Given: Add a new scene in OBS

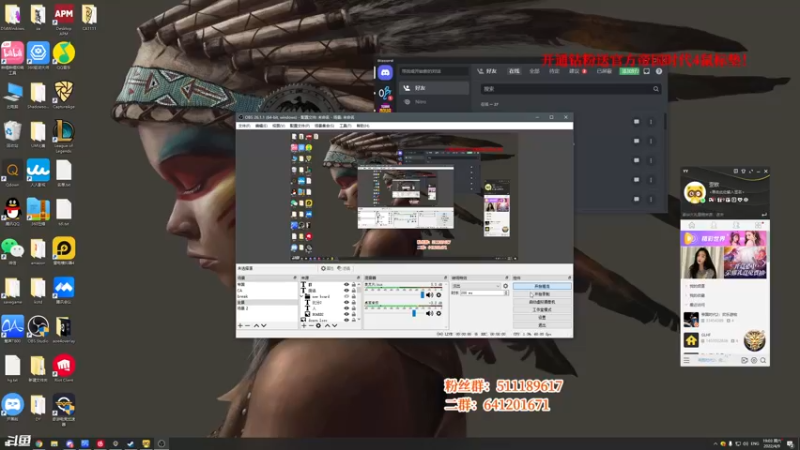Looking at the screenshot, I should [240, 326].
